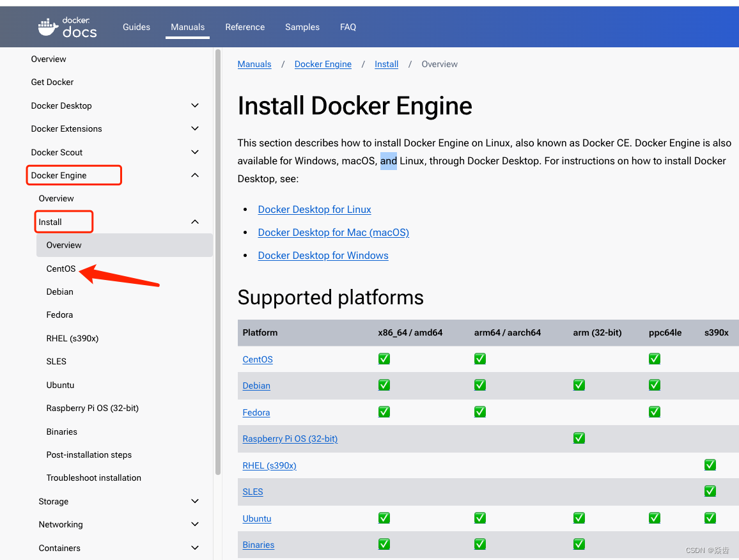Image resolution: width=739 pixels, height=560 pixels.
Task: Select Overview at top of sidebar
Action: click(49, 59)
